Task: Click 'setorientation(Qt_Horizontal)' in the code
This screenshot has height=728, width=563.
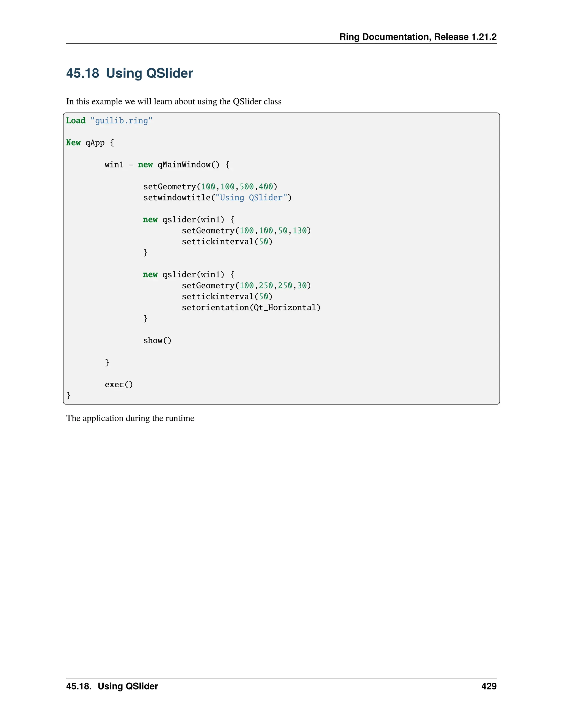Action: (251, 308)
